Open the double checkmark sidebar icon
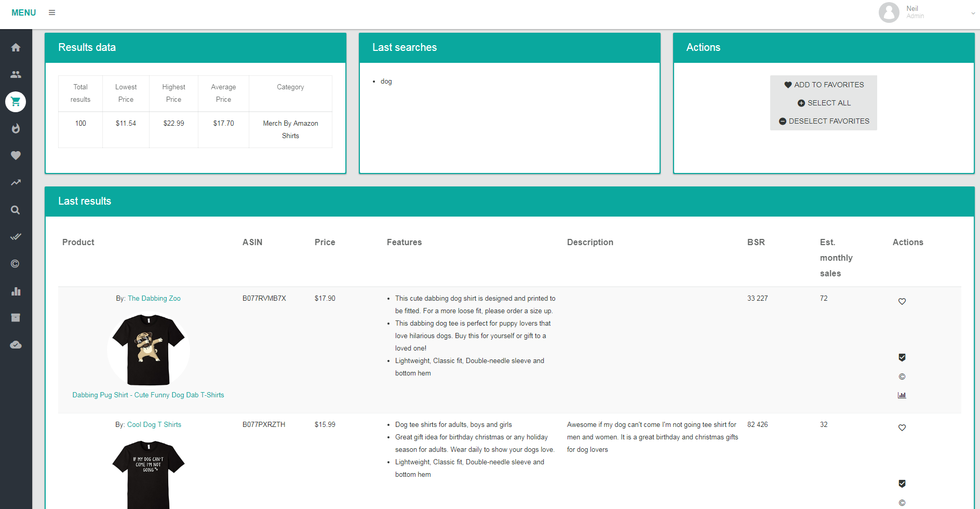Image resolution: width=980 pixels, height=509 pixels. [x=16, y=237]
